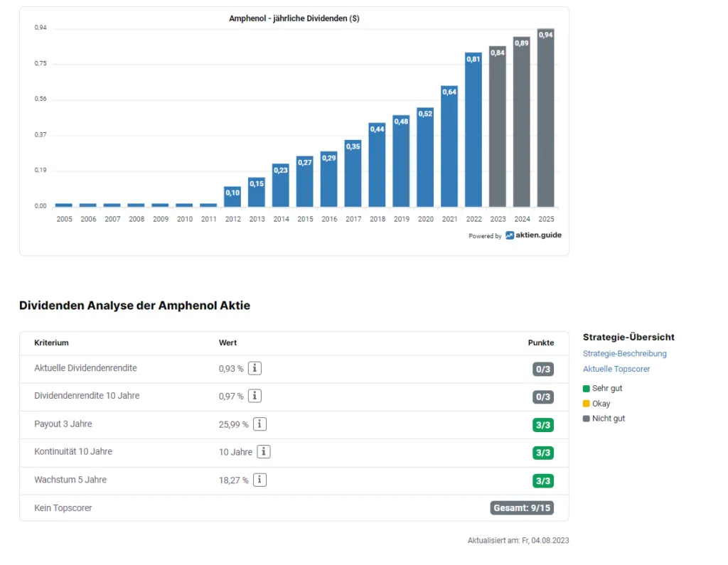Select the 2024 bar labeled 0,89

(521, 122)
